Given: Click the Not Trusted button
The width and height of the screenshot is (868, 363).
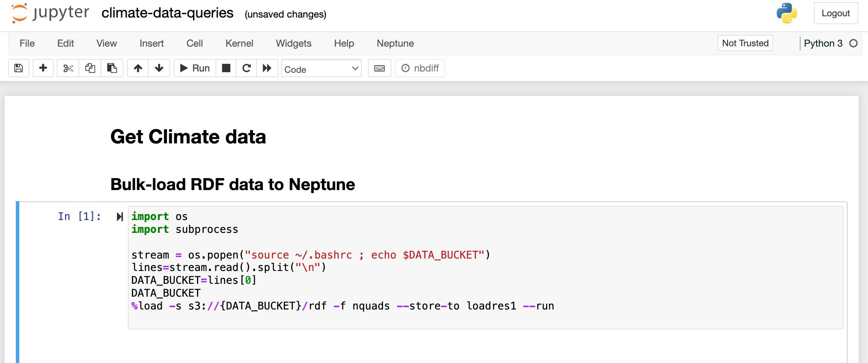Looking at the screenshot, I should coord(745,43).
